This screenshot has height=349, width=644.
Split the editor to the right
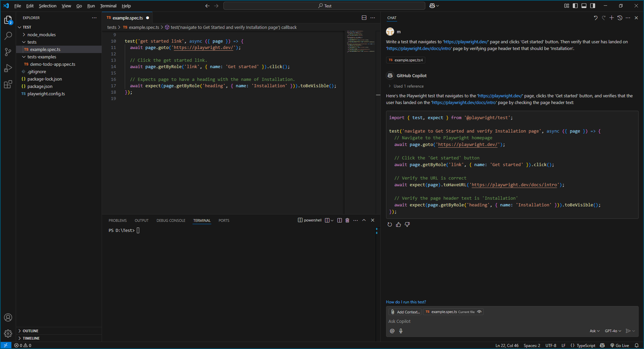[x=364, y=18]
